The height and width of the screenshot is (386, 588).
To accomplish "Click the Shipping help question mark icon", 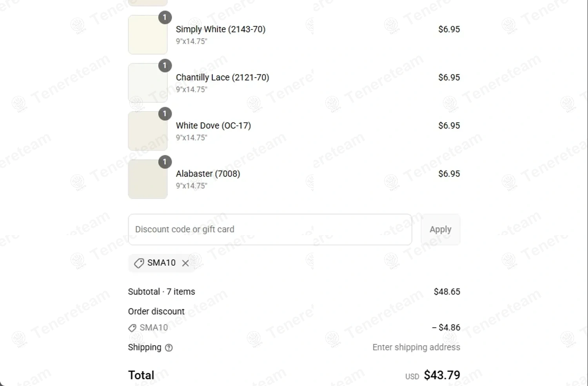I will [x=169, y=348].
